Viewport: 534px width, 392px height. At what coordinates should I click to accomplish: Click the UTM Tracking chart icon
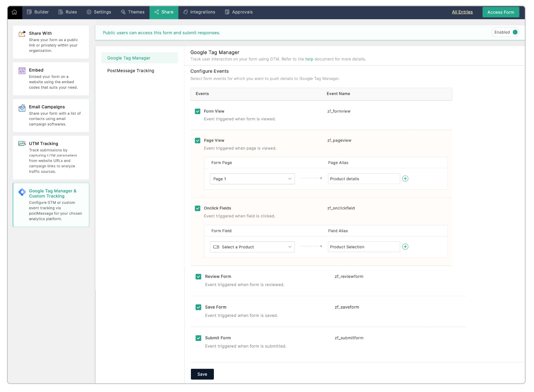(22, 144)
